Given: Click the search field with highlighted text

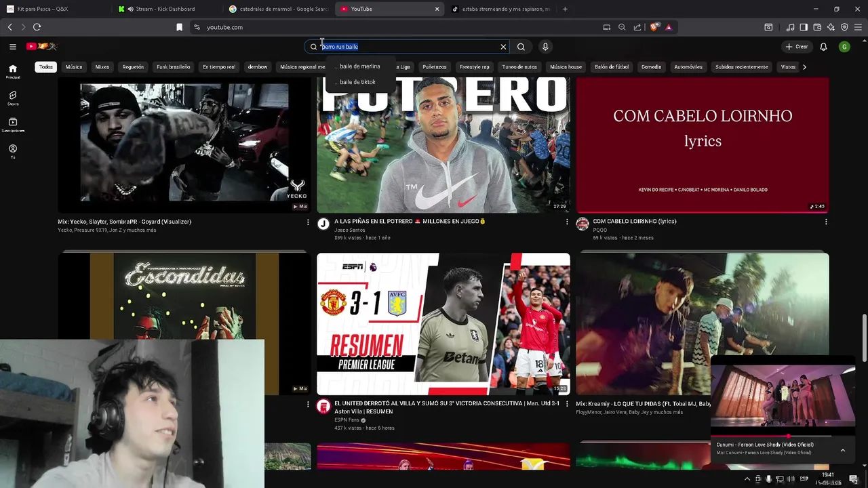Looking at the screenshot, I should coord(407,47).
